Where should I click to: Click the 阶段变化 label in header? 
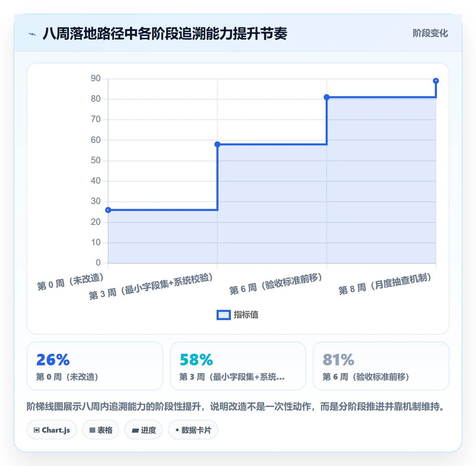(430, 33)
